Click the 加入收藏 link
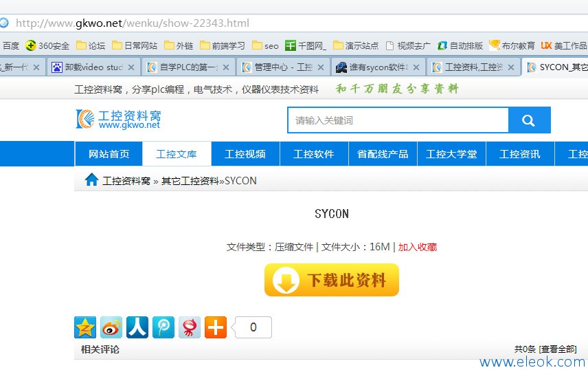 click(x=418, y=247)
